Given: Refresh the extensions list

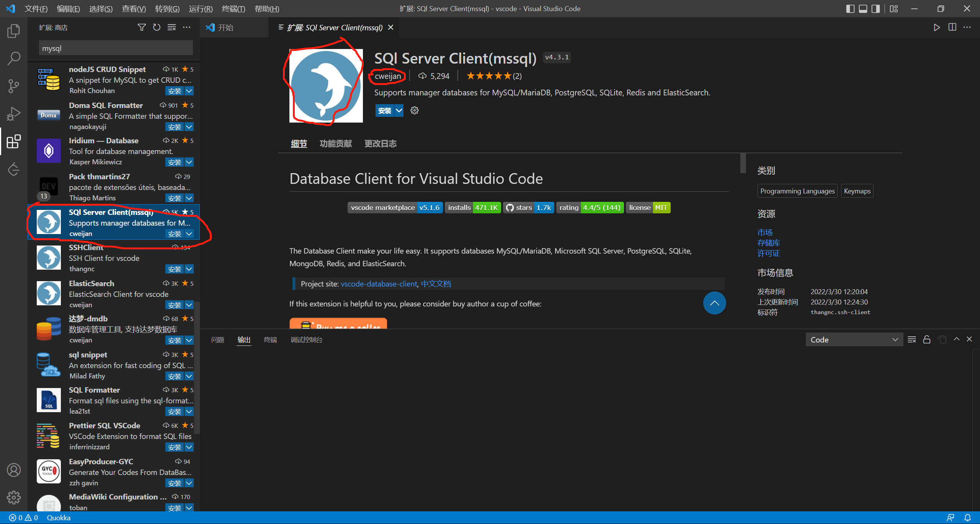Looking at the screenshot, I should point(157,27).
